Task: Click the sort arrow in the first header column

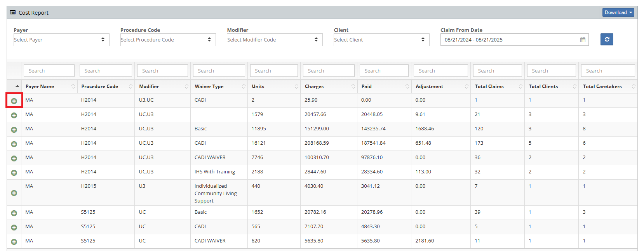Action: (x=17, y=86)
